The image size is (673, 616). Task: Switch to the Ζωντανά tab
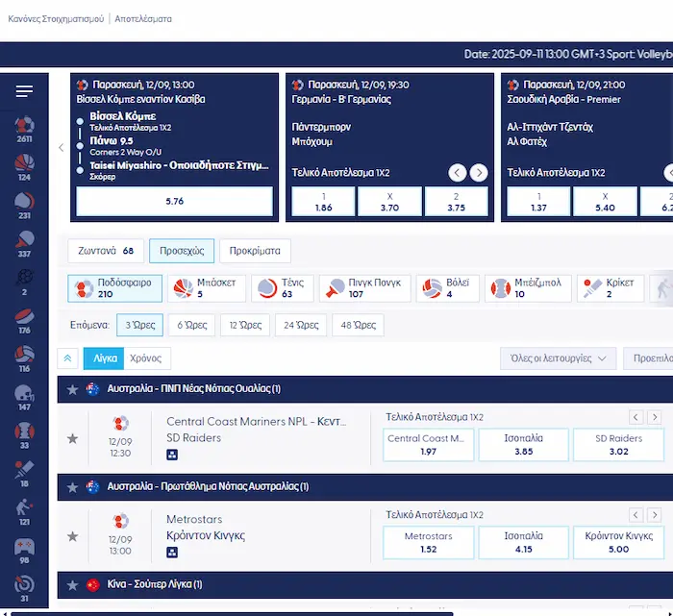pyautogui.click(x=104, y=251)
